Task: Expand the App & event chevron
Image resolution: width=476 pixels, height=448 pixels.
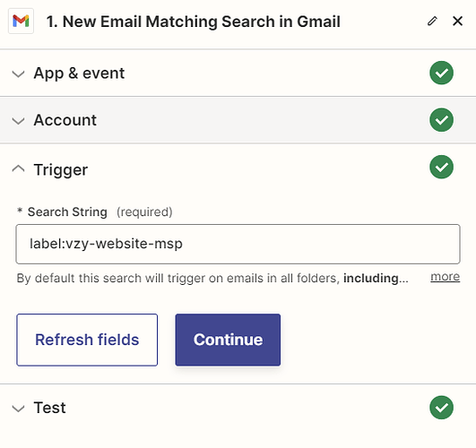Action: click(18, 73)
